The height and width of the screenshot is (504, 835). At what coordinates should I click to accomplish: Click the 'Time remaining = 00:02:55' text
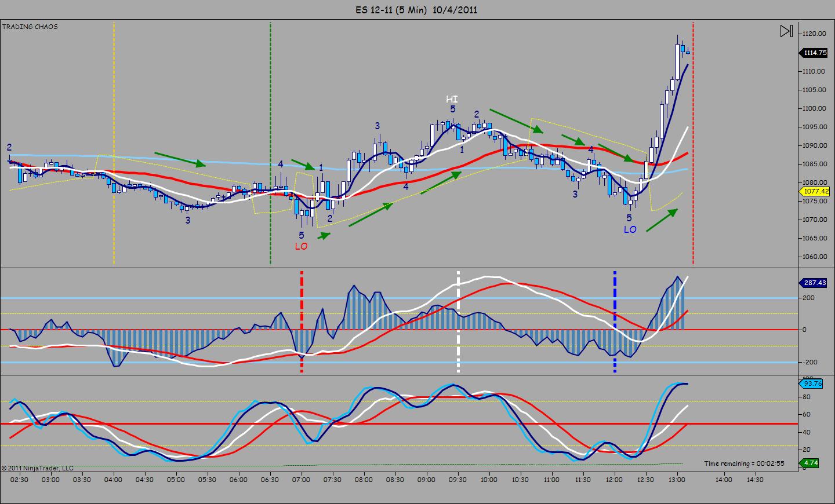(x=745, y=463)
